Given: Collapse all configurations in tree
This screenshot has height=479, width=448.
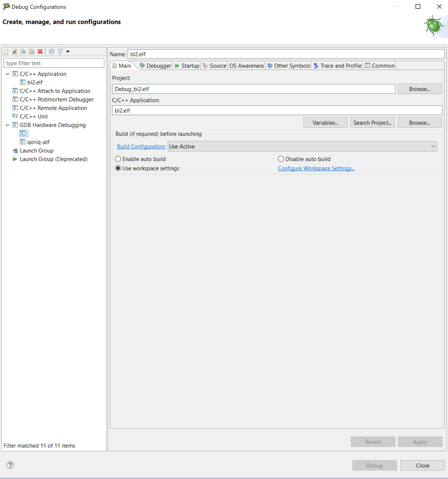Looking at the screenshot, I should click(x=52, y=52).
